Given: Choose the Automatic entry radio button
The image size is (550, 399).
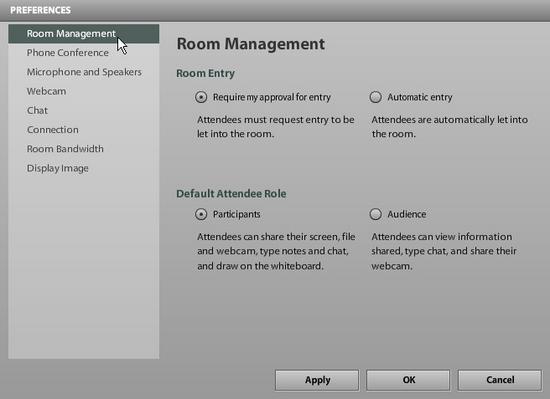Looking at the screenshot, I should pos(376,97).
